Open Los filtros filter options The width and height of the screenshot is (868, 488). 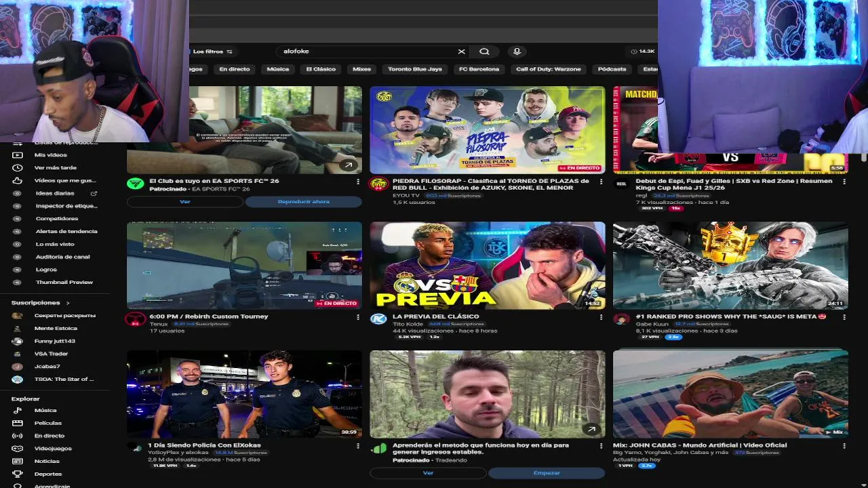pyautogui.click(x=212, y=52)
